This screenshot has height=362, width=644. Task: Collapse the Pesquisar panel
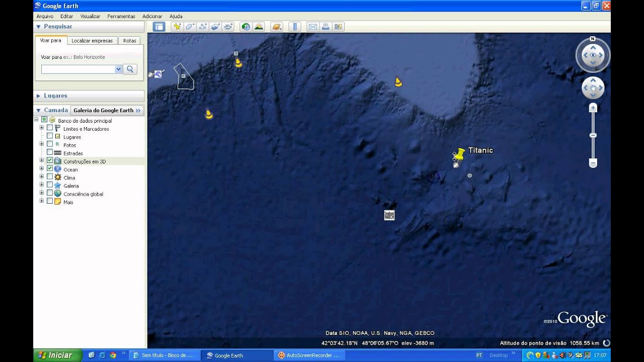click(38, 27)
